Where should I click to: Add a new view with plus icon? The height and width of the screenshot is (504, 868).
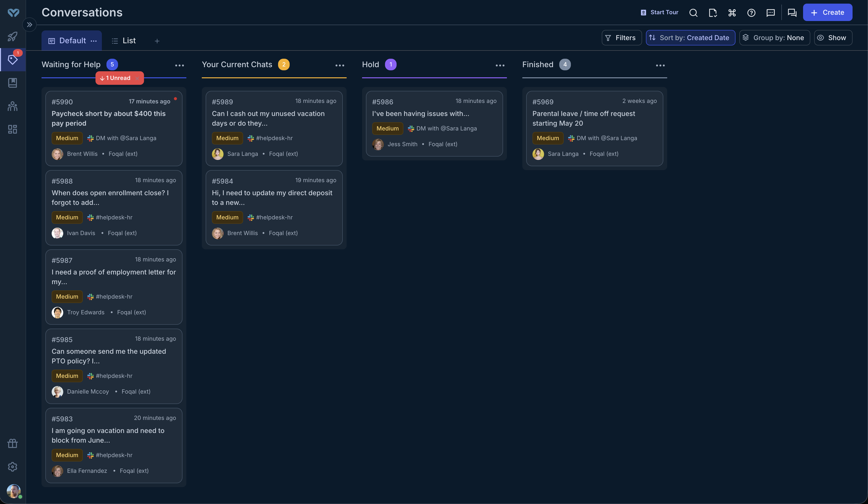click(157, 41)
